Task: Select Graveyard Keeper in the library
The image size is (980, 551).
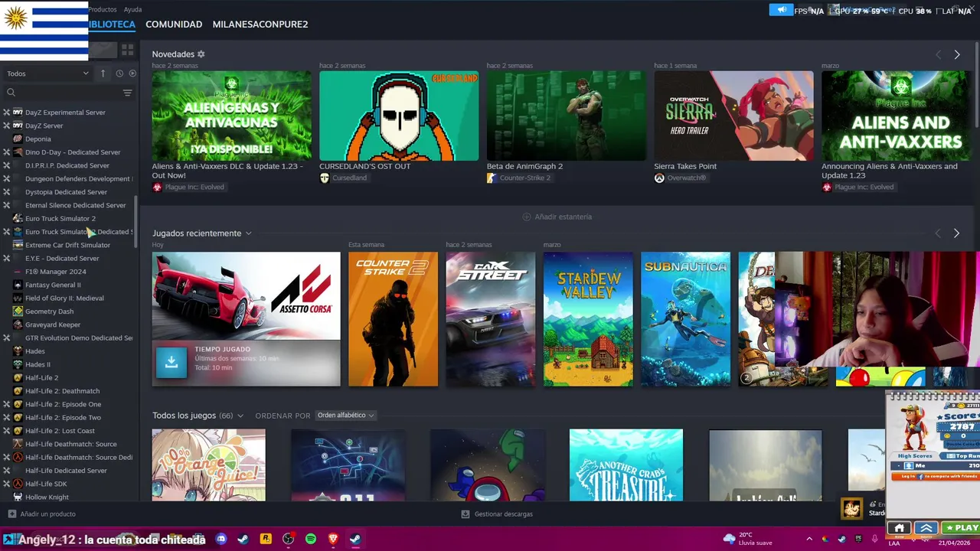Action: pyautogui.click(x=53, y=324)
